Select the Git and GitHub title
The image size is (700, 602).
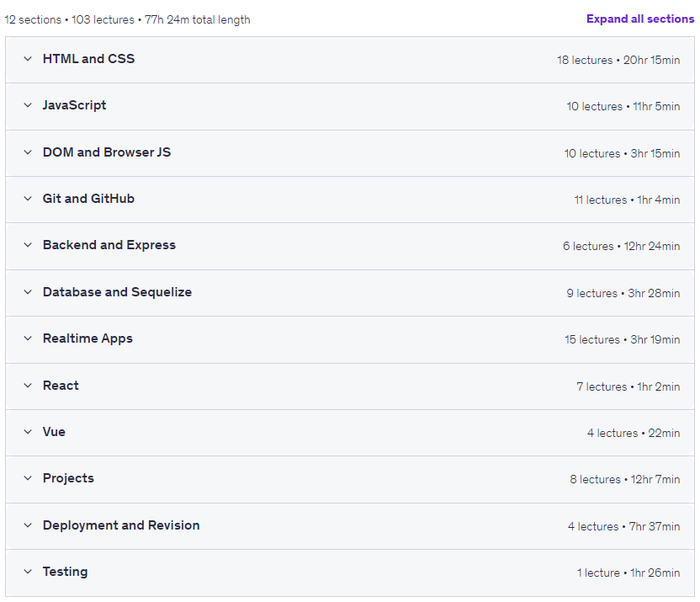(88, 199)
